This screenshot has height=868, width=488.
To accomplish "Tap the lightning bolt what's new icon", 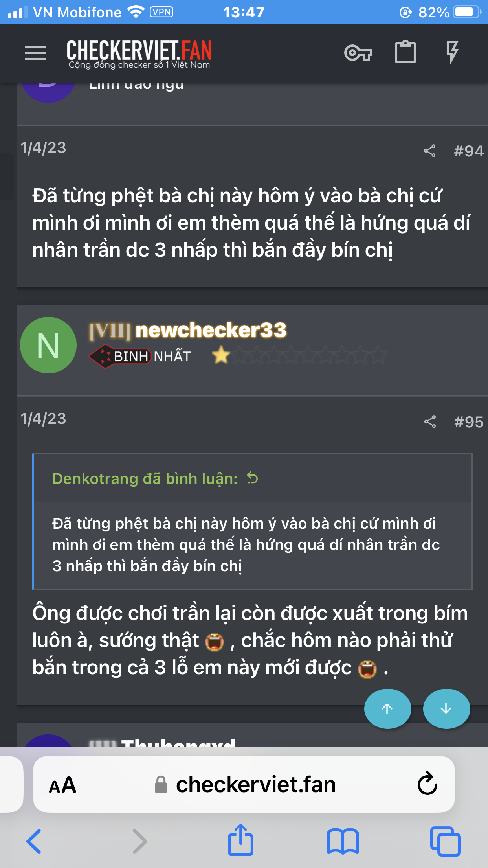I will click(452, 52).
